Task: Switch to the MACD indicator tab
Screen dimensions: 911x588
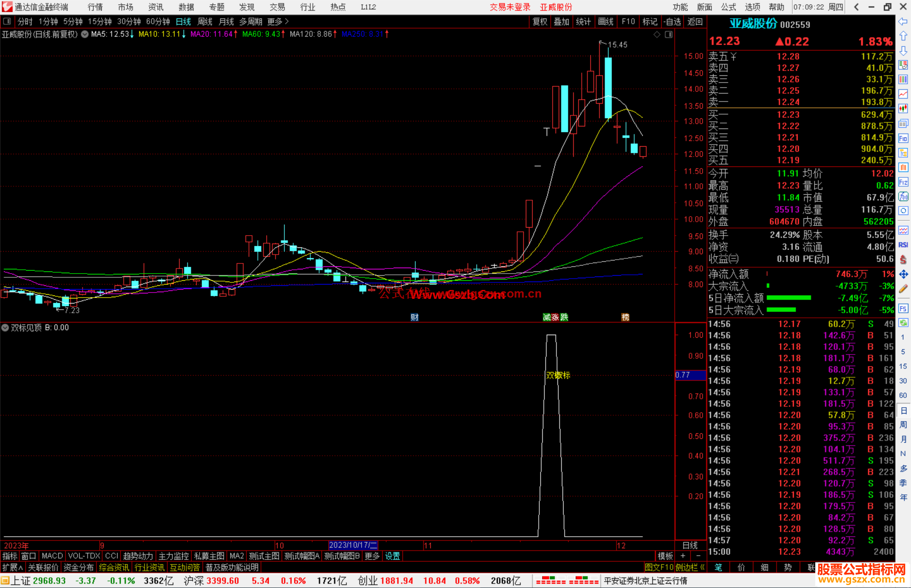Action: pyautogui.click(x=52, y=556)
